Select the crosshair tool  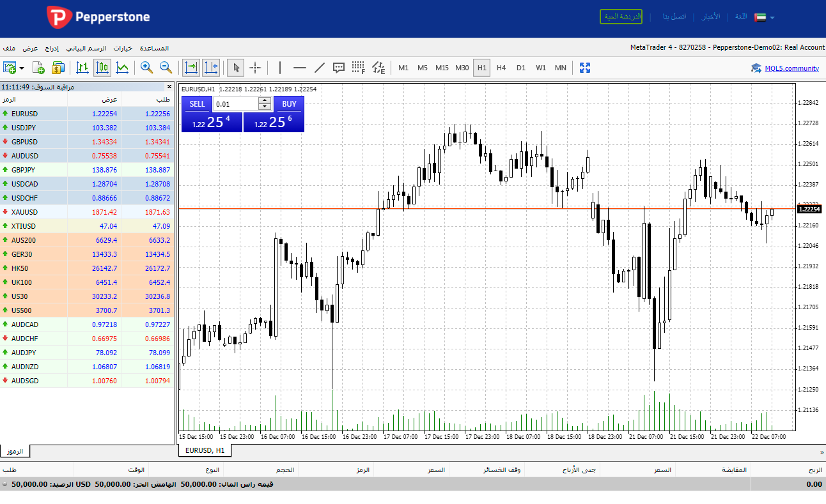coord(255,68)
